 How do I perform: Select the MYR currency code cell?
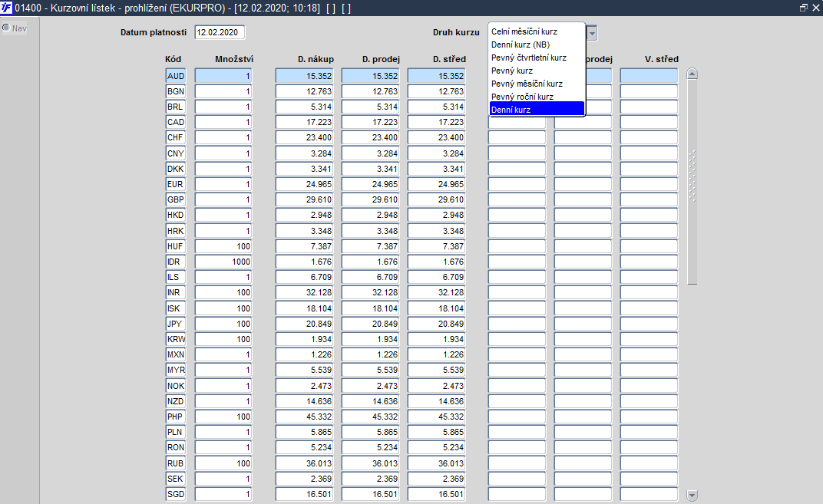[x=175, y=370]
